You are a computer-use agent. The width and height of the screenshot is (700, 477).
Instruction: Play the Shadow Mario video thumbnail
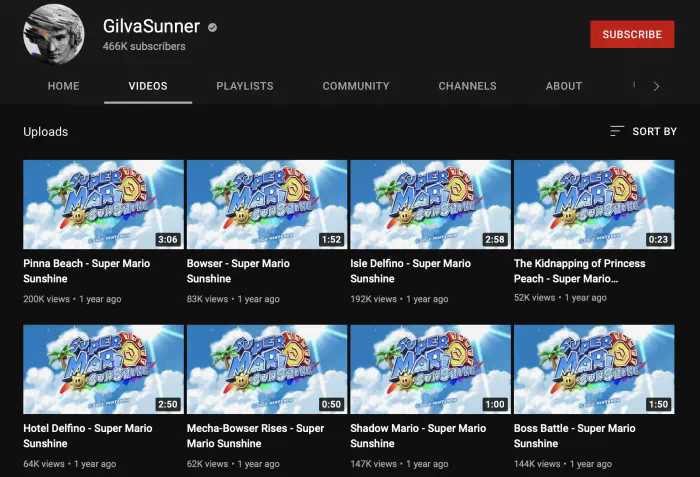[430, 369]
